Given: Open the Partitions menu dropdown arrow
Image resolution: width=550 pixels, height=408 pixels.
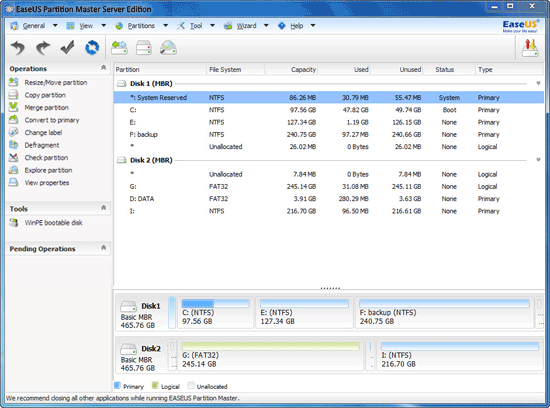Looking at the screenshot, I should point(166,25).
